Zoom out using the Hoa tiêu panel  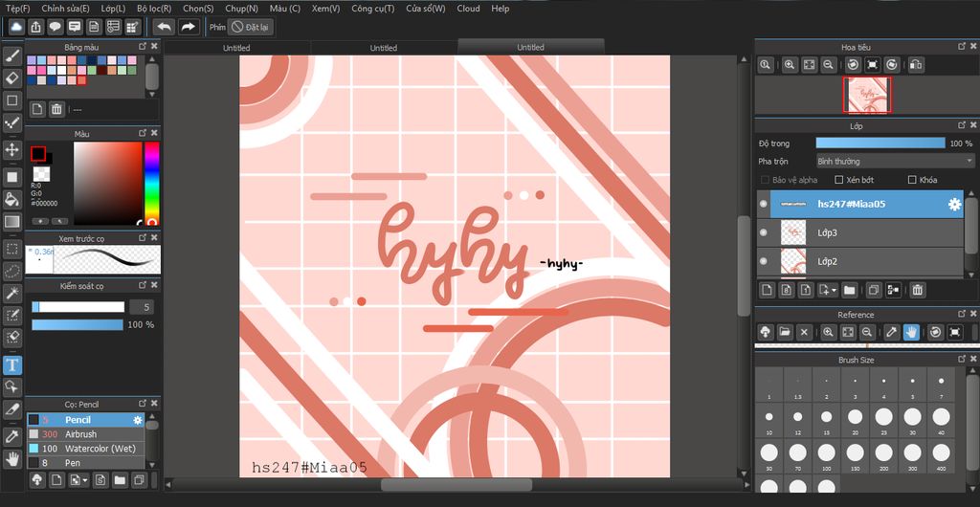[x=828, y=64]
